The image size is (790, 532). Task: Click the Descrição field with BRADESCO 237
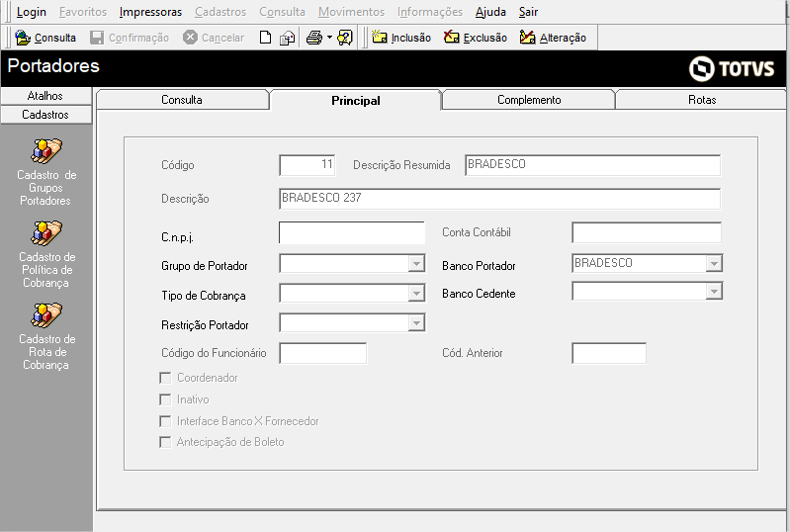coord(499,199)
